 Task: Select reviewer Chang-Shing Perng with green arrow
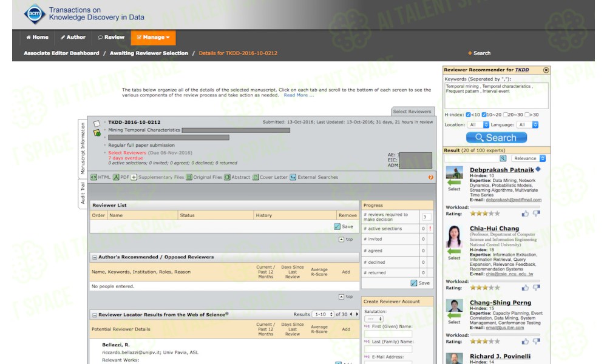tap(454, 315)
